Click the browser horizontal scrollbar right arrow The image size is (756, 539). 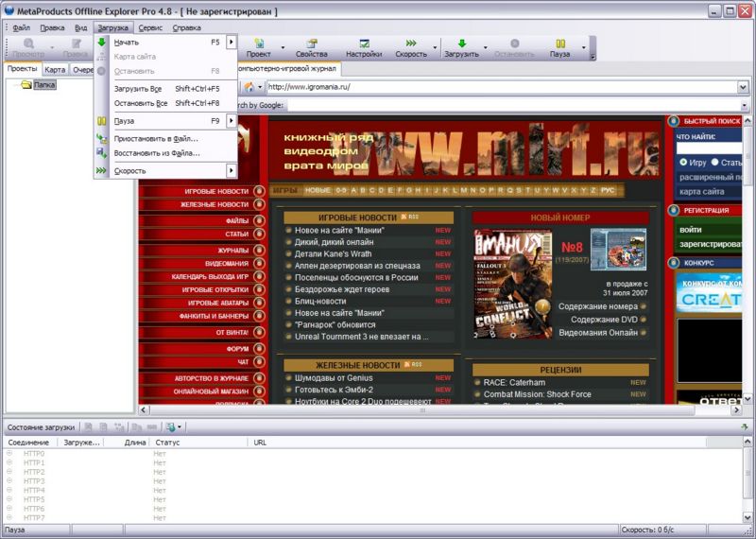point(736,409)
